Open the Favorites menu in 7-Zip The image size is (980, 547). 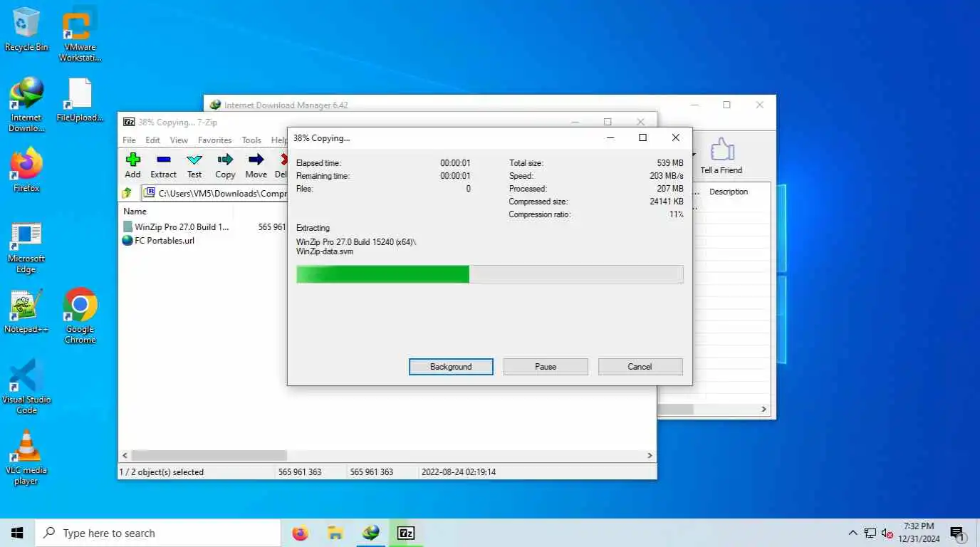(214, 140)
